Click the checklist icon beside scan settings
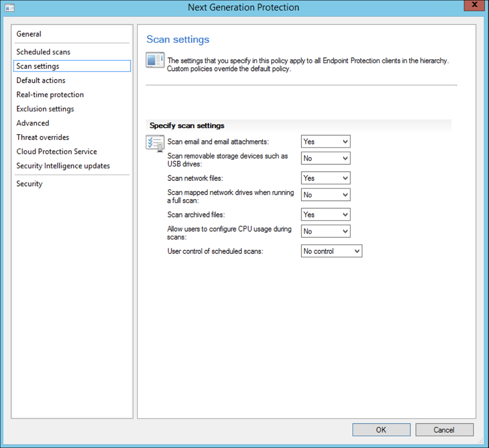 tap(155, 143)
